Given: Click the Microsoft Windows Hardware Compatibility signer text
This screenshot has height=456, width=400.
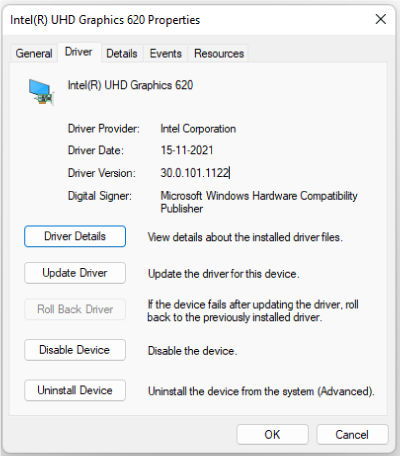Looking at the screenshot, I should coord(259,202).
